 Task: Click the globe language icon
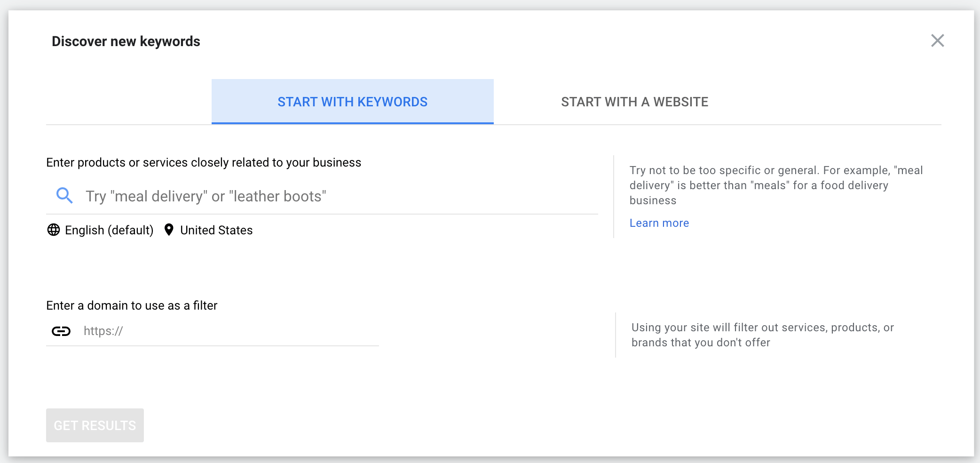pyautogui.click(x=54, y=230)
